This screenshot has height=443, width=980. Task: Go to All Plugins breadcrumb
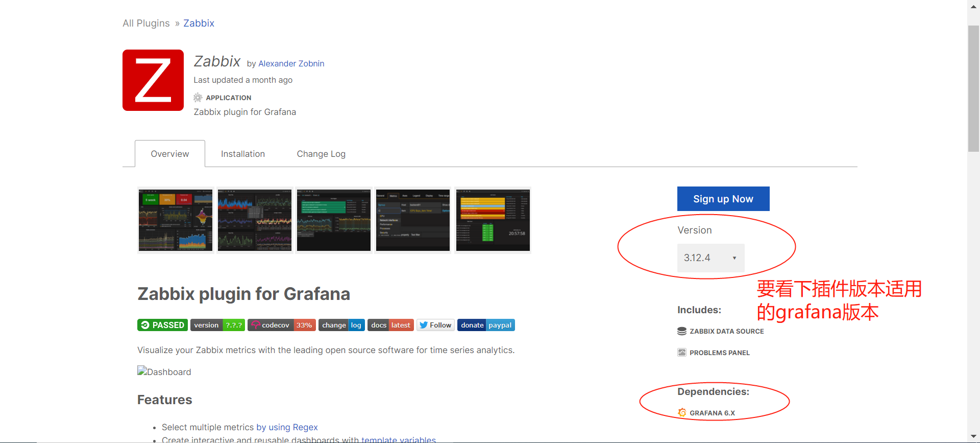(146, 23)
